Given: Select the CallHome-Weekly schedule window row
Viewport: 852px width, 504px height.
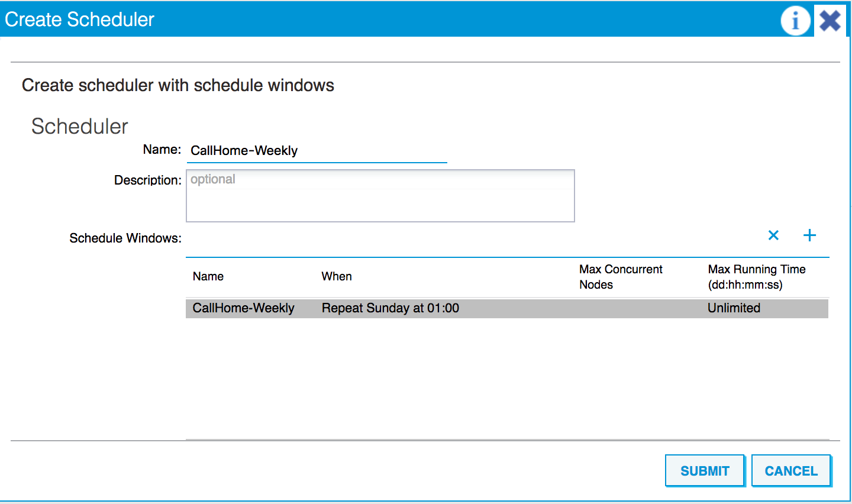Looking at the screenshot, I should coord(507,308).
